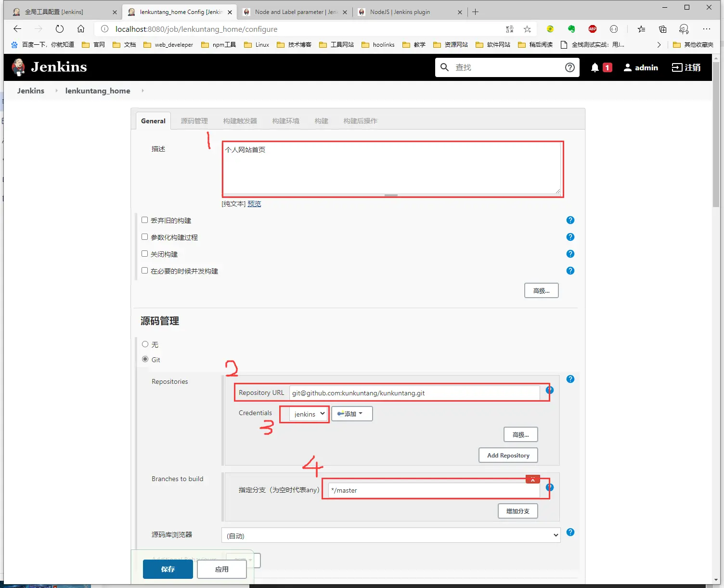Switch to the 源码管理 tab
This screenshot has height=588, width=724.
(x=194, y=121)
